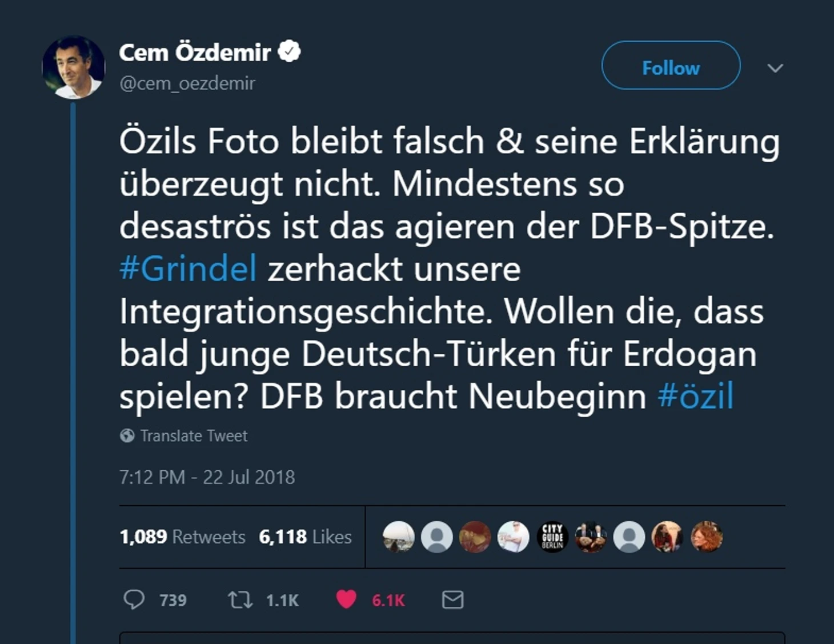
Task: Open the City Guide Berlin liker avatar
Action: (x=552, y=537)
